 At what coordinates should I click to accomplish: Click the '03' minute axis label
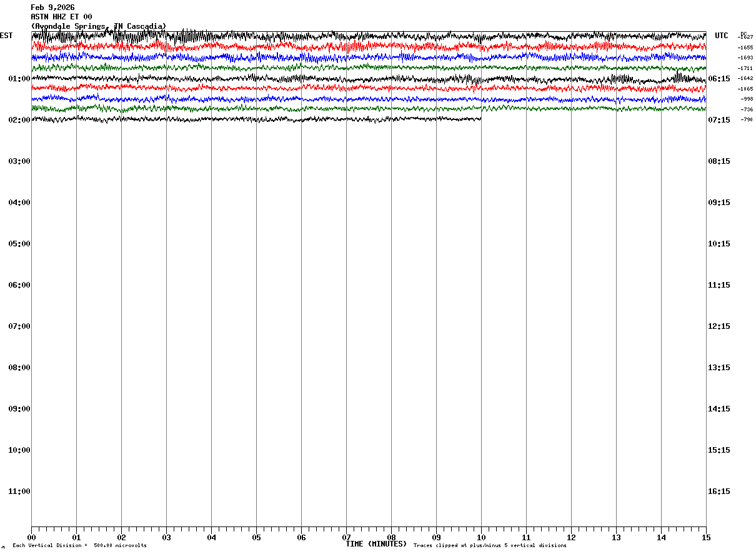166,538
